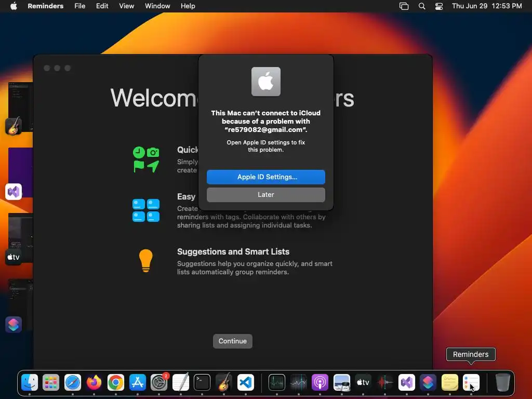Click the Apple logo in the alert
This screenshot has width=532, height=399.
point(266,82)
